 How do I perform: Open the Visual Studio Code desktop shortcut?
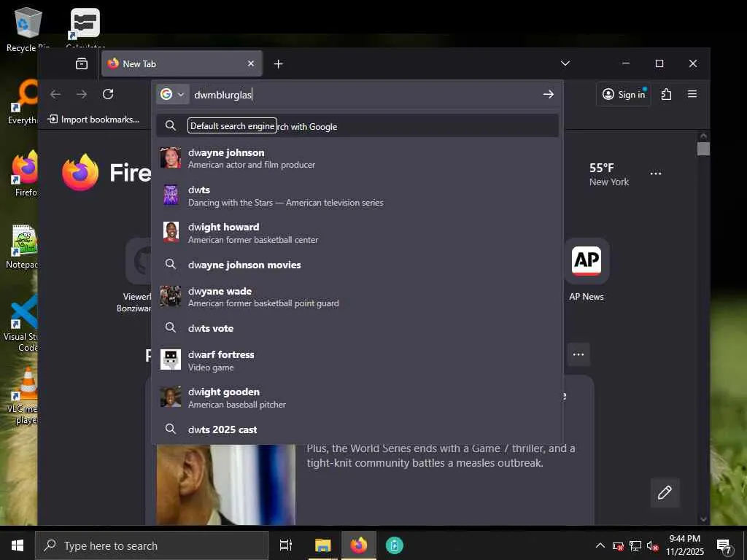(x=22, y=323)
